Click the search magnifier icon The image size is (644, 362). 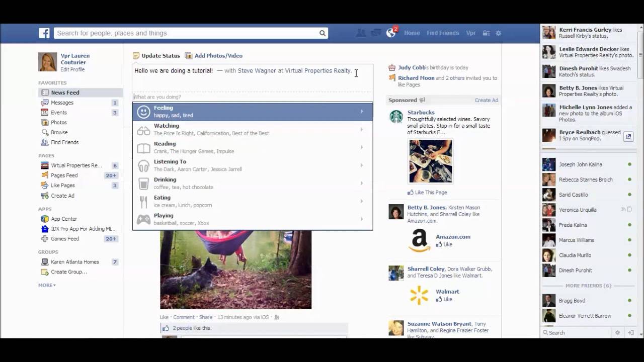(322, 33)
